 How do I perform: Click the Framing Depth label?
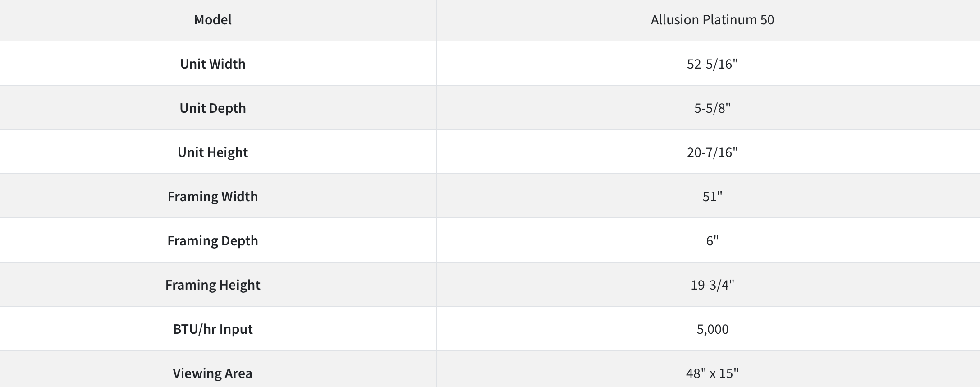click(213, 241)
